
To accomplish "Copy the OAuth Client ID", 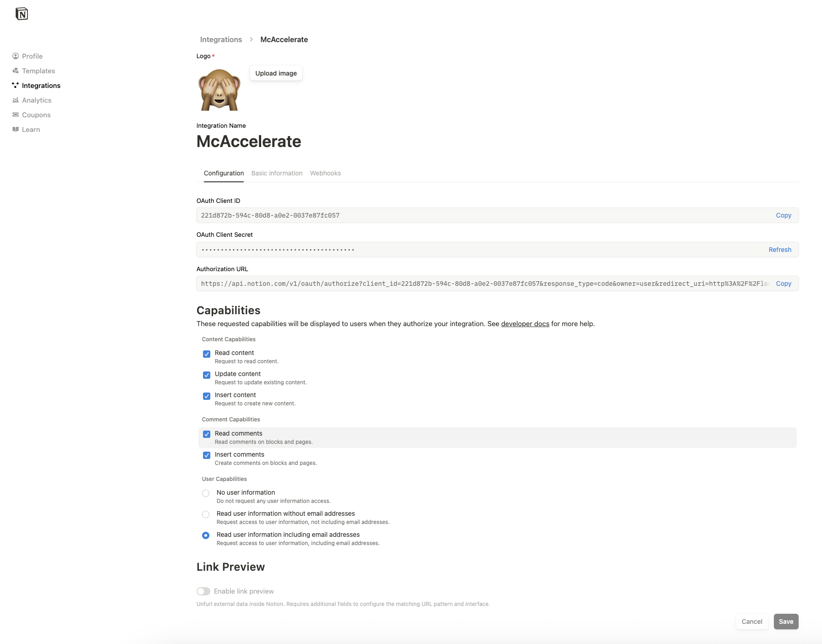I will [784, 215].
